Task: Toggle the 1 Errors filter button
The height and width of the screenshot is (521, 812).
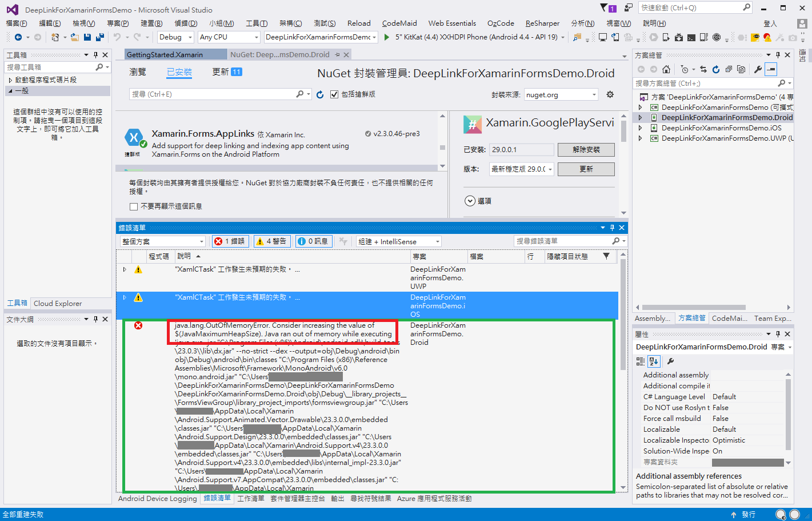Action: coord(230,241)
